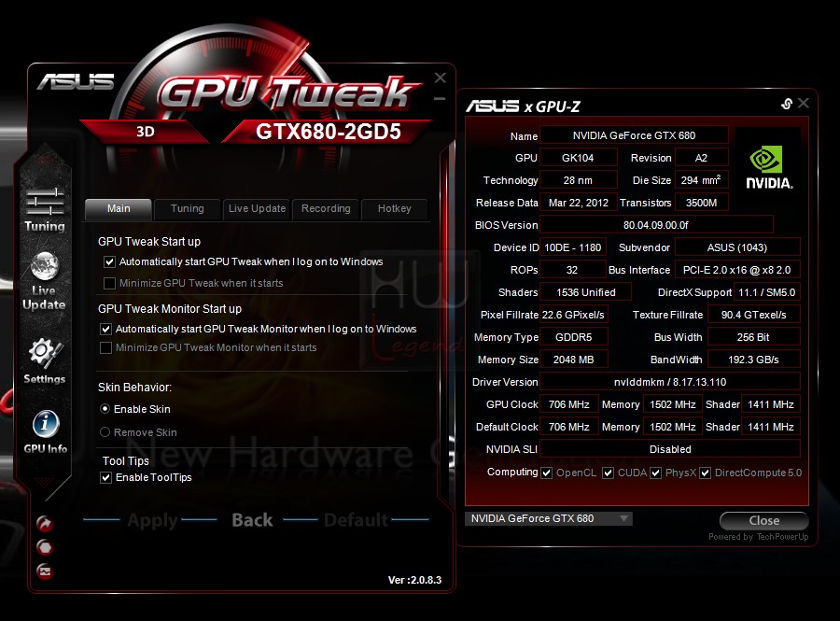Image resolution: width=840 pixels, height=621 pixels.
Task: Click the Texture Fillrate value 90.4 GTexel/s
Action: click(x=753, y=315)
